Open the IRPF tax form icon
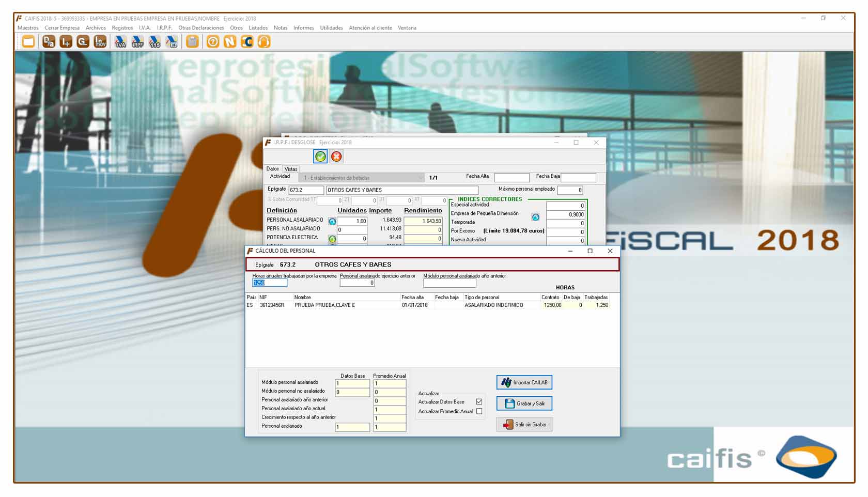 coord(137,42)
